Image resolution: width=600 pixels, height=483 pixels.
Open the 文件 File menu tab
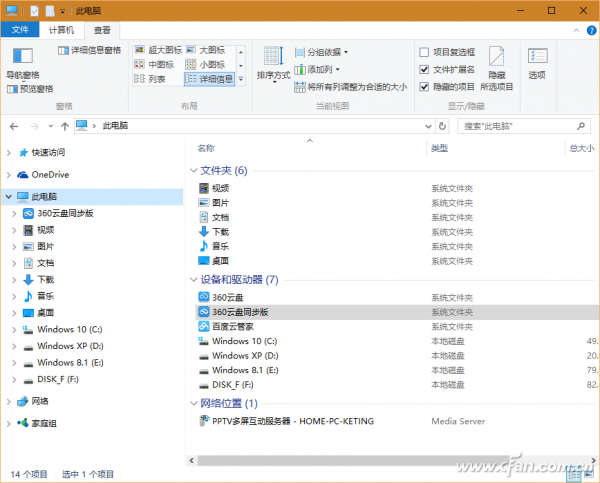click(x=20, y=30)
